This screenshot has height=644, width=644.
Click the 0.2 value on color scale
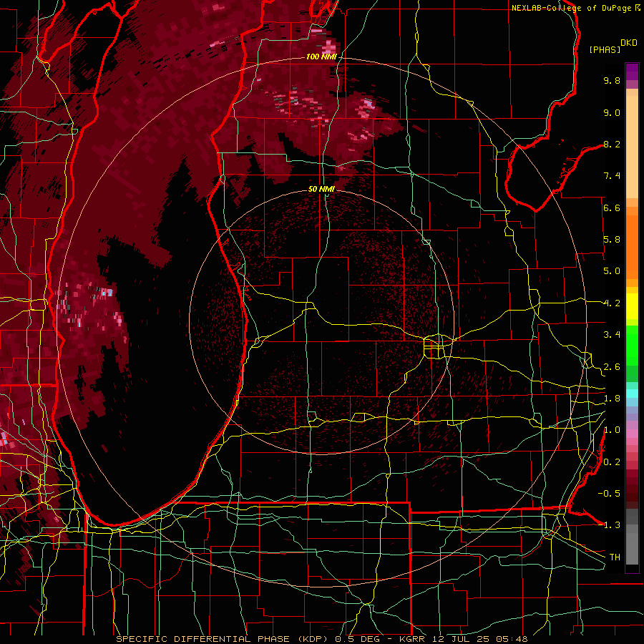[x=612, y=462]
